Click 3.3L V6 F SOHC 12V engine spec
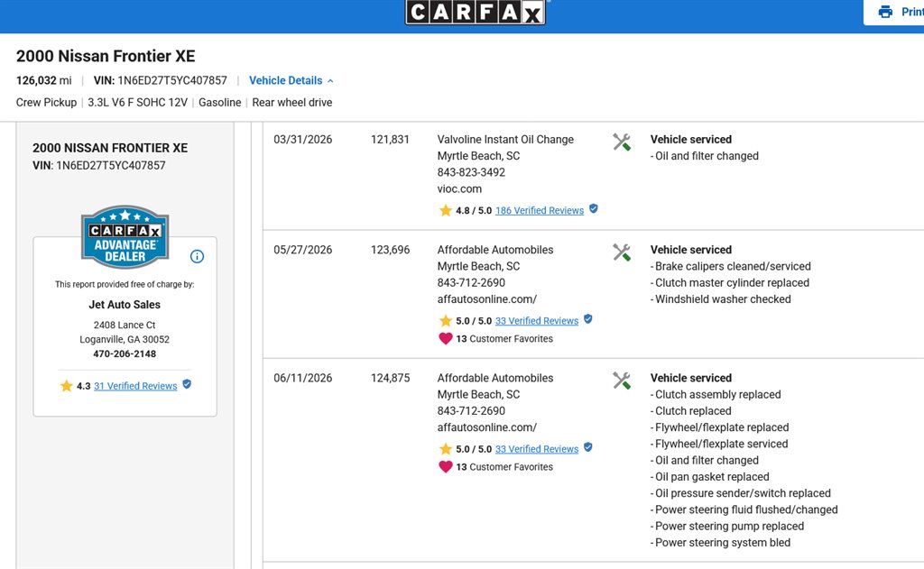Viewport: 924px width, 569px height. tap(137, 103)
